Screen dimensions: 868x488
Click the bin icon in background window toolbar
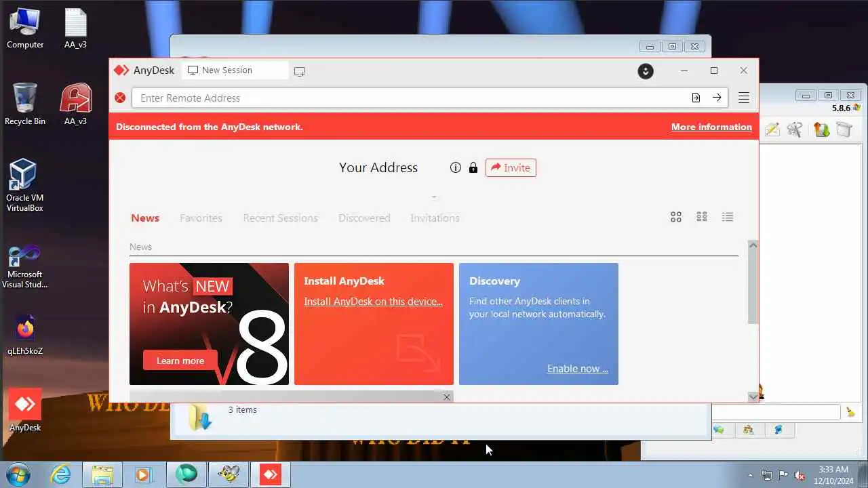click(844, 129)
